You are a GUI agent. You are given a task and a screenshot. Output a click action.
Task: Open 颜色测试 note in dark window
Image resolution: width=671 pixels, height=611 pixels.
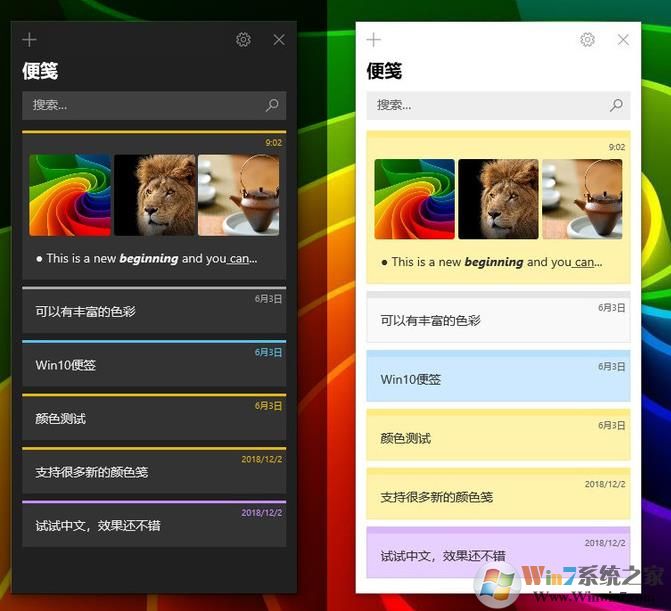point(154,417)
